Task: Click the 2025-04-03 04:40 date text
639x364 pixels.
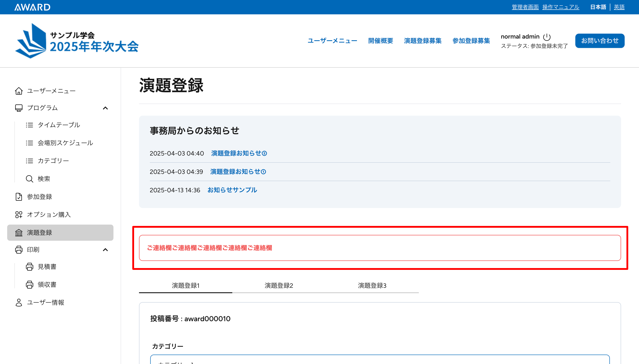Action: coord(177,154)
